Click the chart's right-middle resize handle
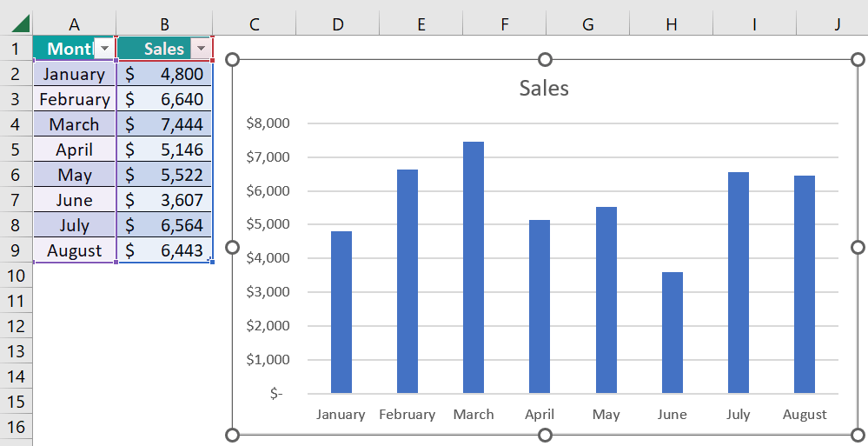The width and height of the screenshot is (868, 446). (x=858, y=247)
